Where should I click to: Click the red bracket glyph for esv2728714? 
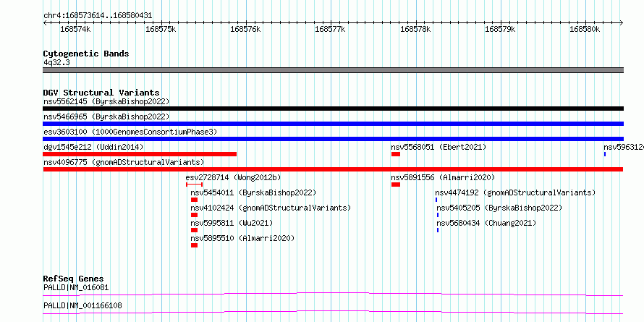click(194, 185)
